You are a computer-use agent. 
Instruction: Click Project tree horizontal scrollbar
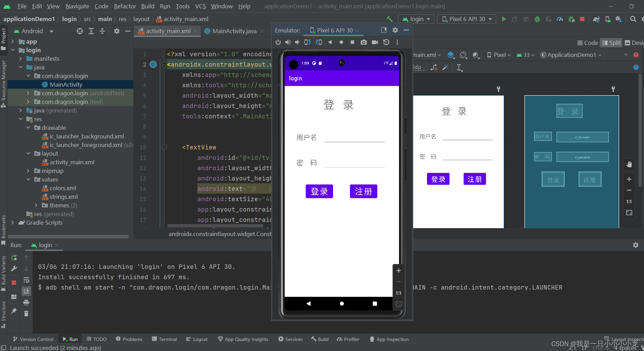point(68,237)
